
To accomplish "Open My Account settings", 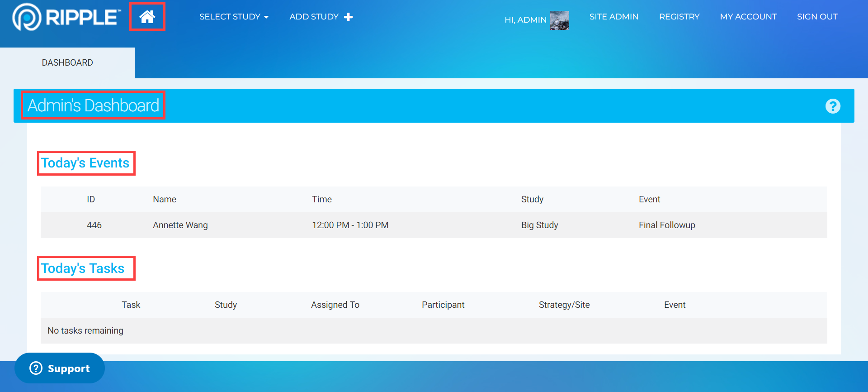I will (748, 17).
